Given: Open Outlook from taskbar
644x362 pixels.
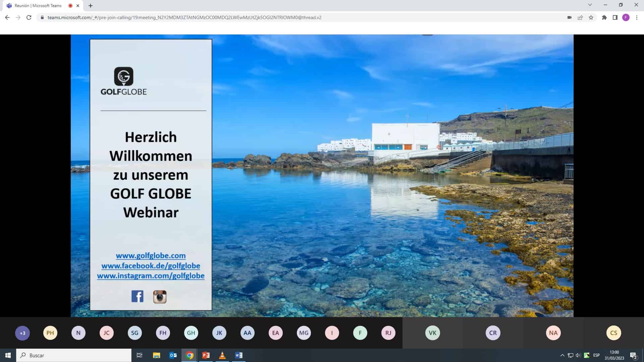Looking at the screenshot, I should pyautogui.click(x=173, y=355).
